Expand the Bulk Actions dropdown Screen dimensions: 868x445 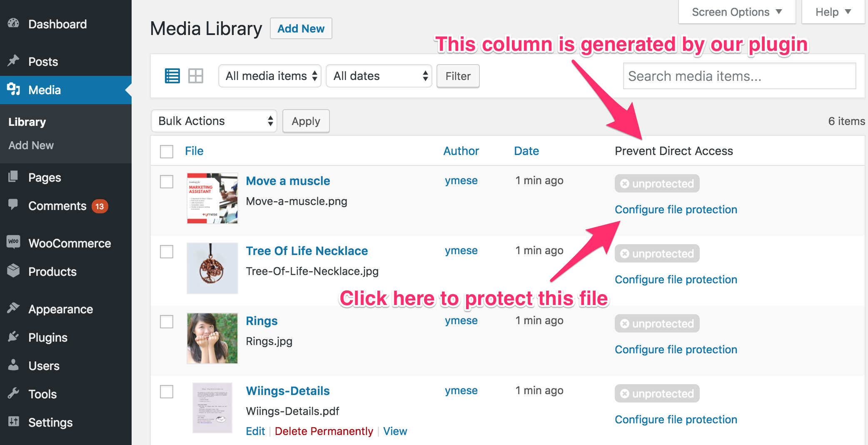click(x=214, y=121)
